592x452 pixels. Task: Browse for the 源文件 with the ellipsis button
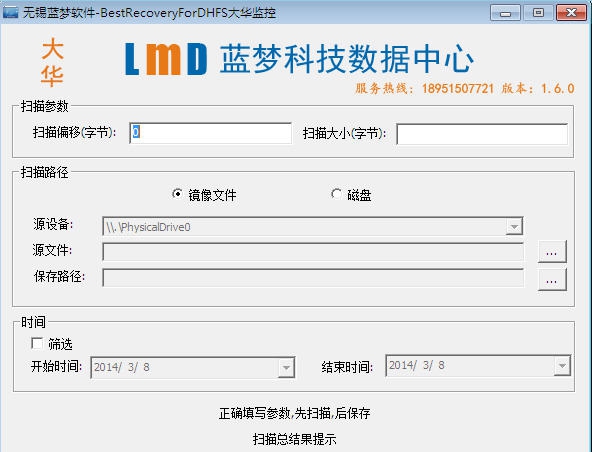point(552,252)
